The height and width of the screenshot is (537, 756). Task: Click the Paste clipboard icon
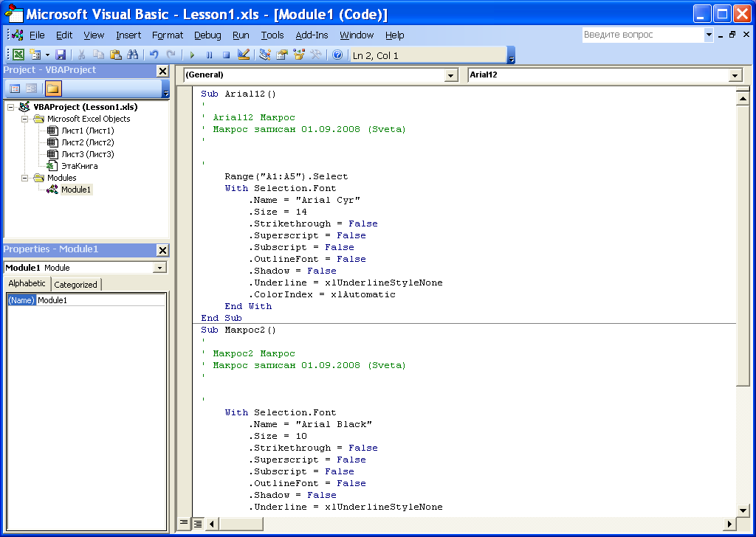point(115,55)
